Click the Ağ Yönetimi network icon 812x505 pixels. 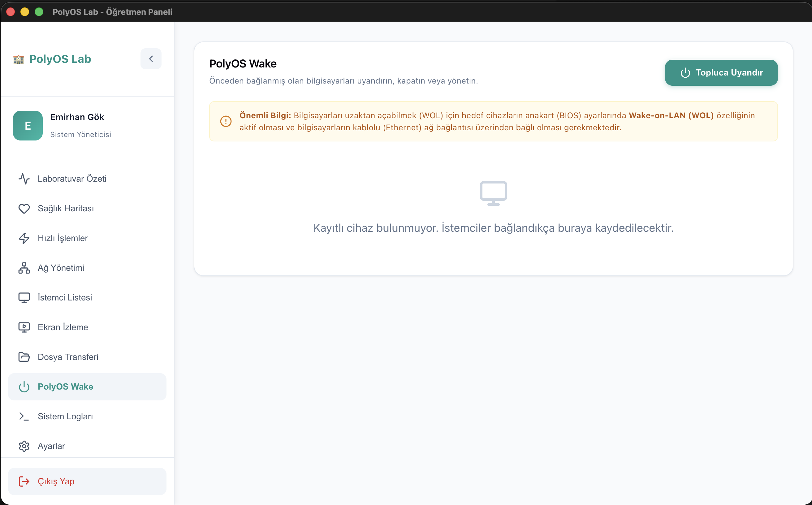pyautogui.click(x=24, y=268)
